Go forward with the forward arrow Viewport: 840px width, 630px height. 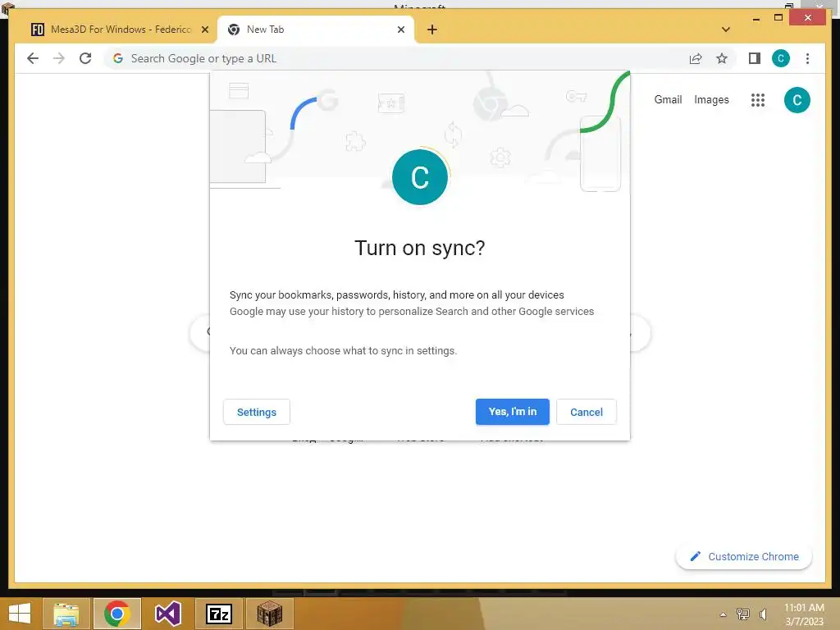click(x=59, y=58)
